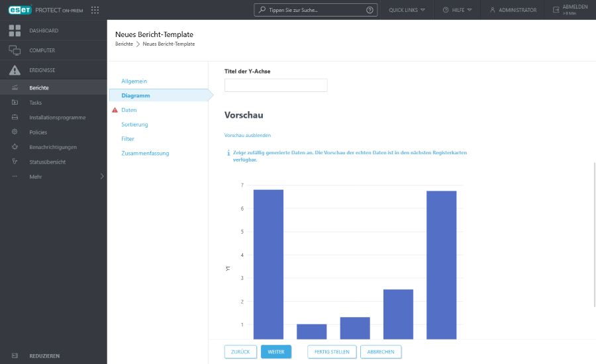Collapse sidebar with Reduzieren
The width and height of the screenshot is (596, 364).
coord(44,356)
